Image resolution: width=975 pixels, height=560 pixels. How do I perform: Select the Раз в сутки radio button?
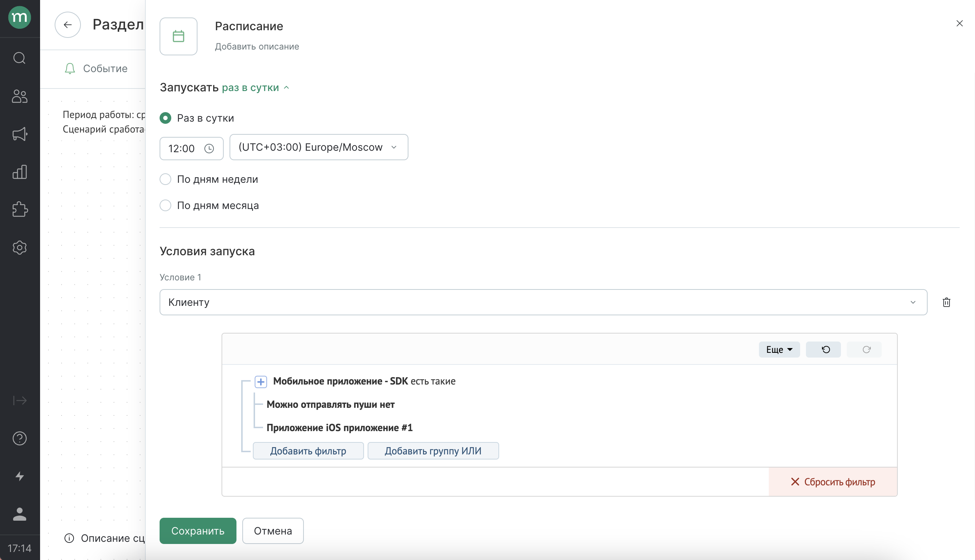[165, 118]
